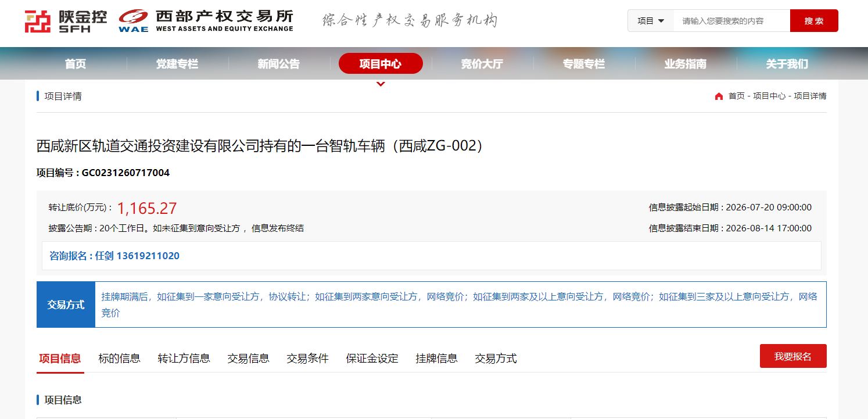The image size is (868, 419).
Task: Click the 西部产权交易所 WAE logo
Action: click(206, 21)
